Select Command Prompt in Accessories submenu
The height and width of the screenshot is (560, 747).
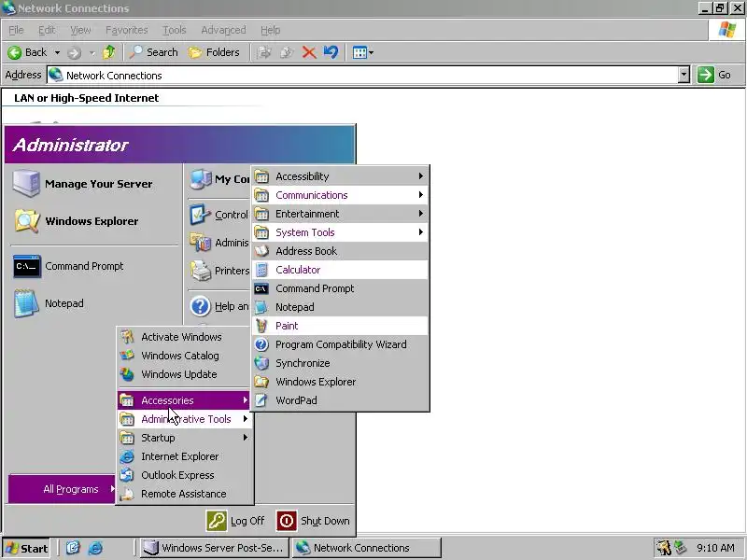340,288
